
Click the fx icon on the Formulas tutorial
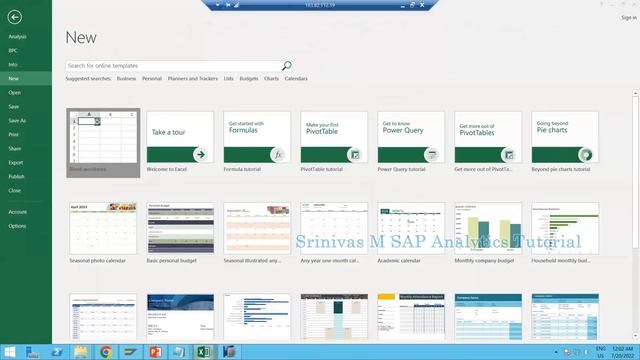pyautogui.click(x=278, y=155)
